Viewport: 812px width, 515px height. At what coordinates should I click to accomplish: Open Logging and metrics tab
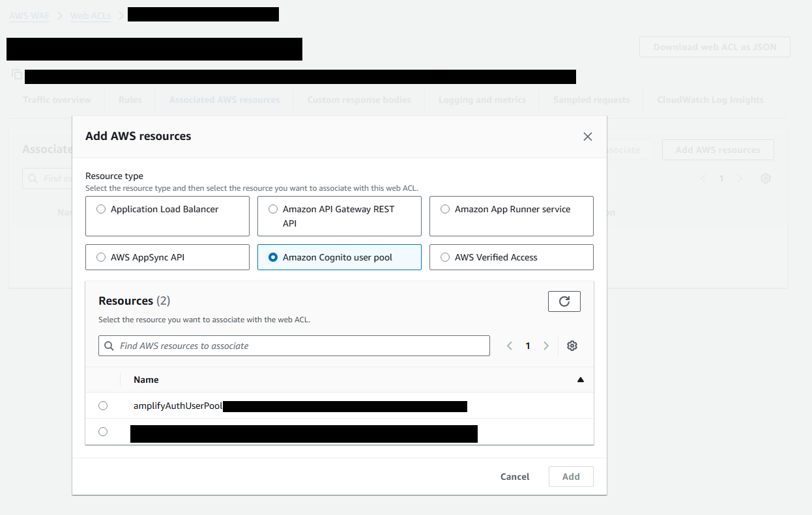[482, 100]
